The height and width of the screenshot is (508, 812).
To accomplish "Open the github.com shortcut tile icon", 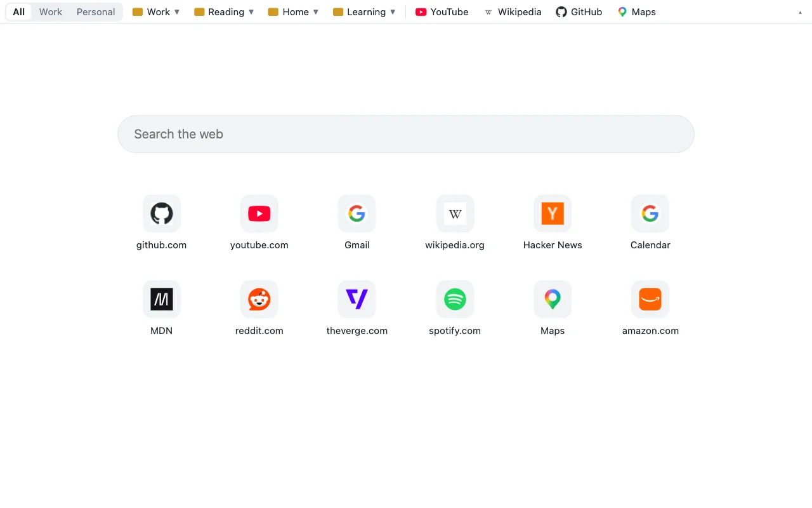I will pyautogui.click(x=162, y=213).
